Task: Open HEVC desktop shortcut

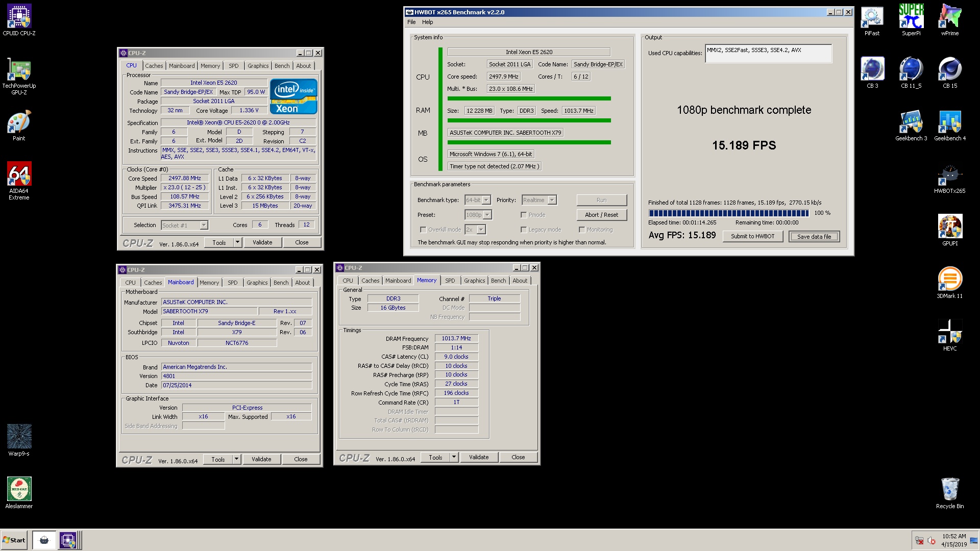Action: [950, 335]
